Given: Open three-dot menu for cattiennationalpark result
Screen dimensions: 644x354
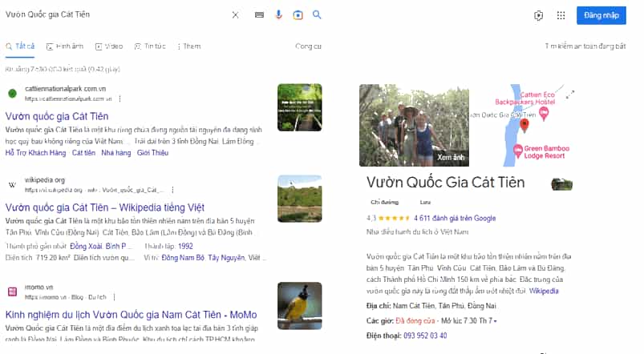Looking at the screenshot, I should tap(120, 99).
